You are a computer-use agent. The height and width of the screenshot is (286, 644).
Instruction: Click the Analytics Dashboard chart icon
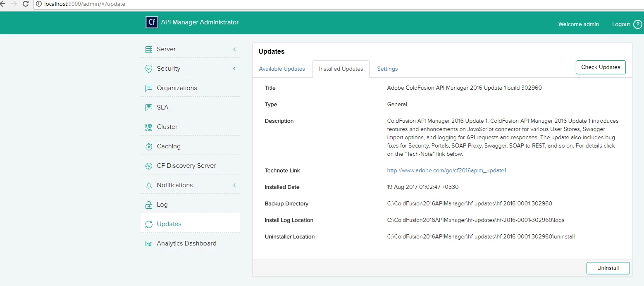point(149,243)
